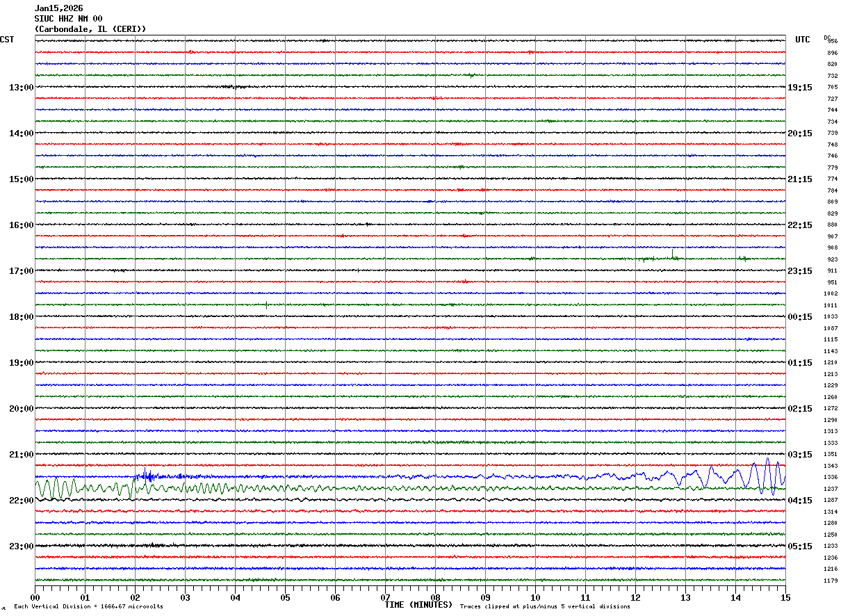Click the 17:00 CST time label
Image resolution: width=841 pixels, height=616 pixels.
click(x=21, y=271)
